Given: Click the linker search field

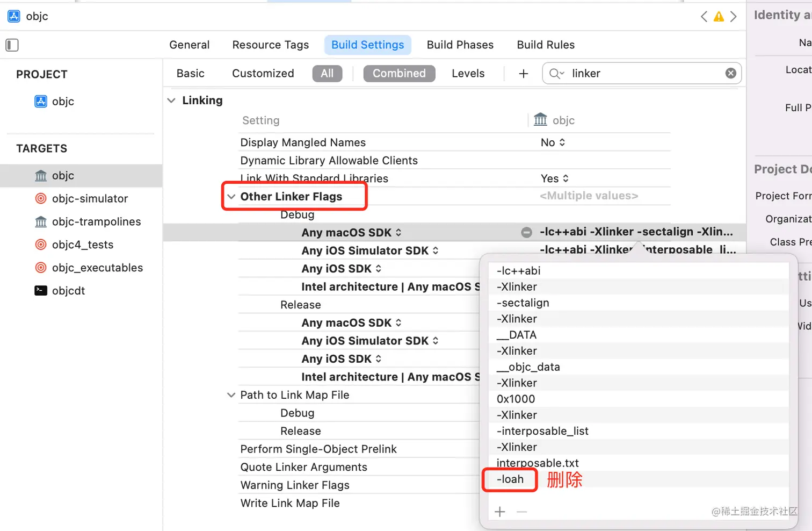Looking at the screenshot, I should coord(642,74).
